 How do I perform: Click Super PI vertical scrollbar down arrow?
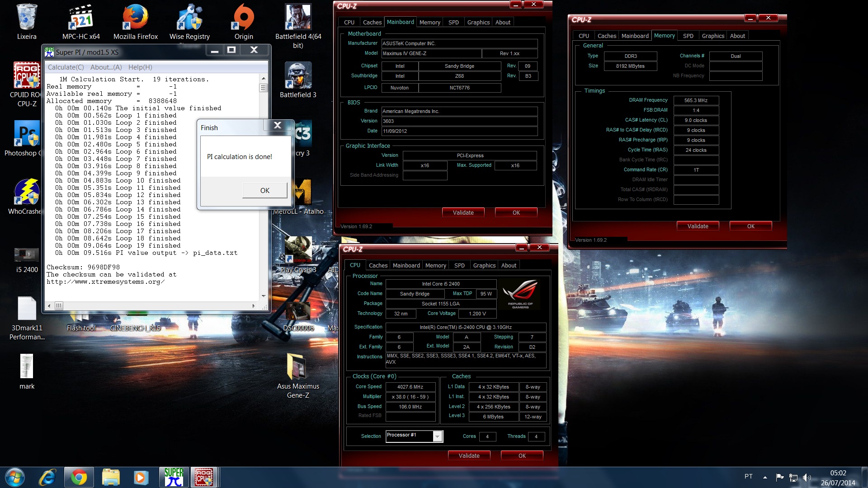coord(264,296)
